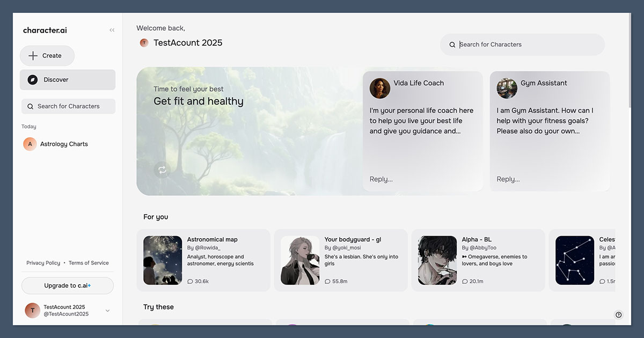Click the help question mark icon bottom right
Image resolution: width=644 pixels, height=338 pixels.
point(618,315)
